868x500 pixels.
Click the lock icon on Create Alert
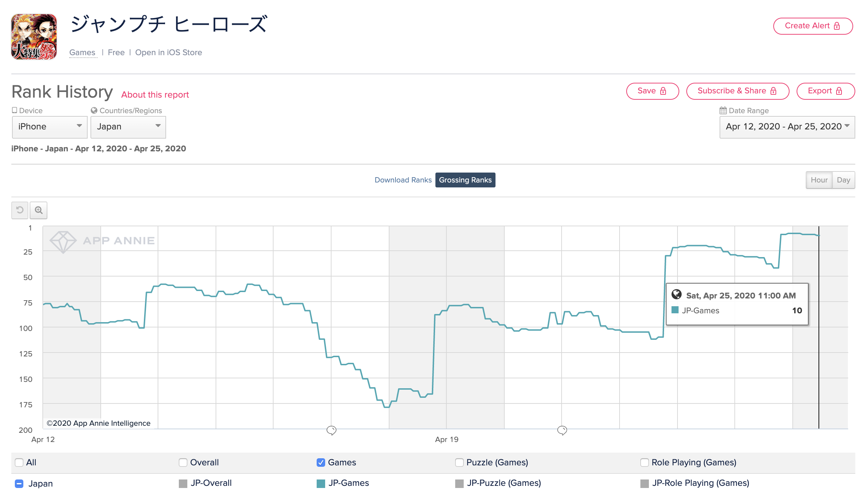point(837,26)
